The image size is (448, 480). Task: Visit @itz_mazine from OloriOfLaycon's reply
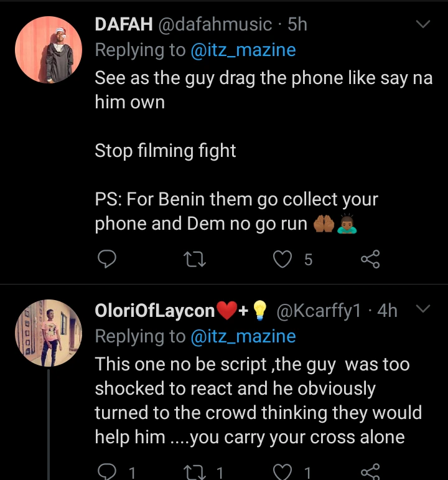pyautogui.click(x=244, y=336)
